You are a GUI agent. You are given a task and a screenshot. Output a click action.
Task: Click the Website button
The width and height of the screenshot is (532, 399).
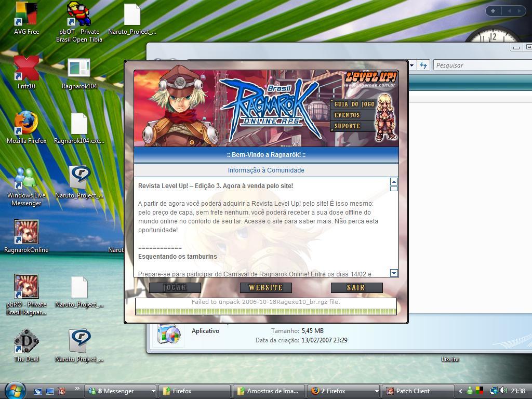265,288
